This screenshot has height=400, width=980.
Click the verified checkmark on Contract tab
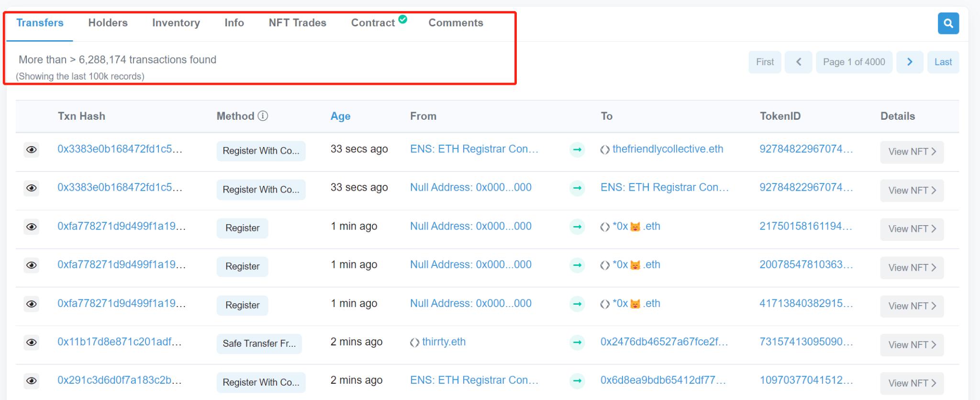[x=402, y=19]
